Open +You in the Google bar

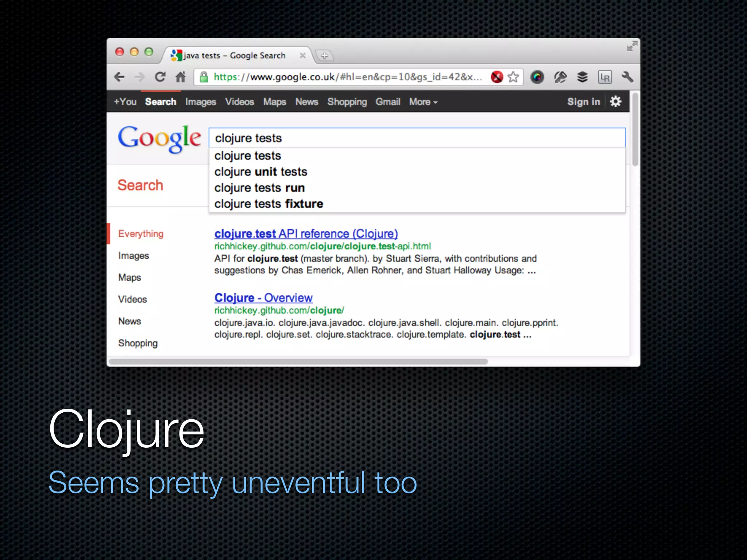point(125,102)
